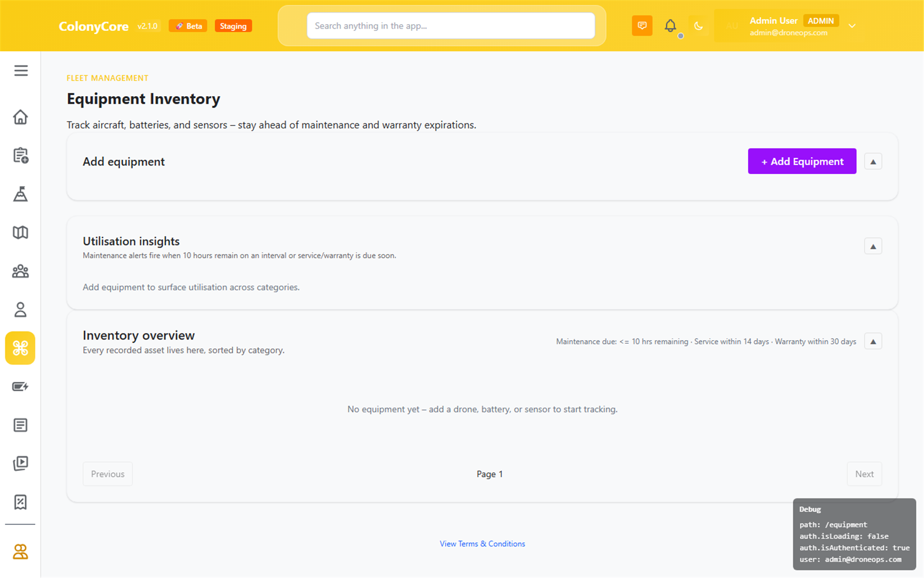Click the Add Equipment button
The height and width of the screenshot is (578, 924).
pyautogui.click(x=802, y=161)
